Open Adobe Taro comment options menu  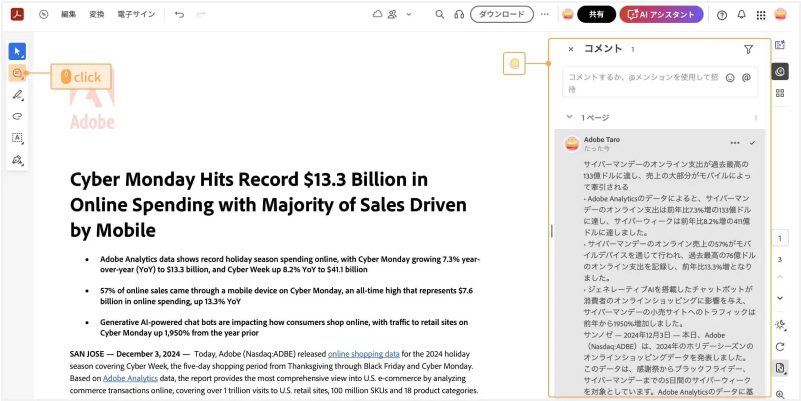tap(735, 143)
